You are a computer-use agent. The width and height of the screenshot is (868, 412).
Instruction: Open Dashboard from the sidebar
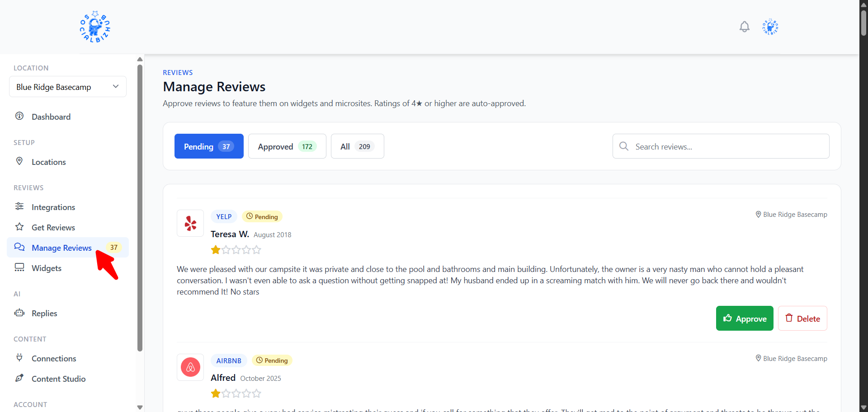pyautogui.click(x=68, y=117)
